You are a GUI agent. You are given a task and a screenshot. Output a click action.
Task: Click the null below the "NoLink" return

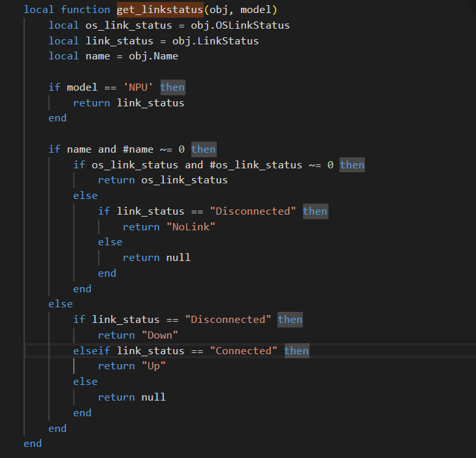[178, 258]
